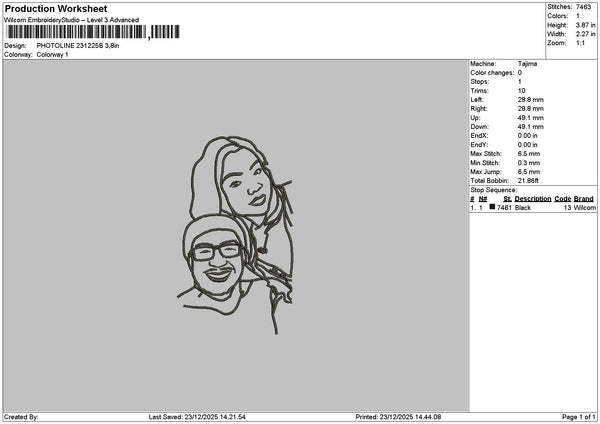Click the 'Max Jump:' label
Viewport: 600px width, 424px height.
coord(486,172)
